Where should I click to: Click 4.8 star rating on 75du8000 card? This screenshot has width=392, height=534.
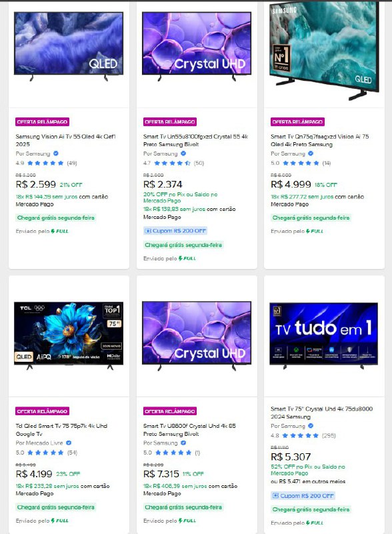(301, 436)
